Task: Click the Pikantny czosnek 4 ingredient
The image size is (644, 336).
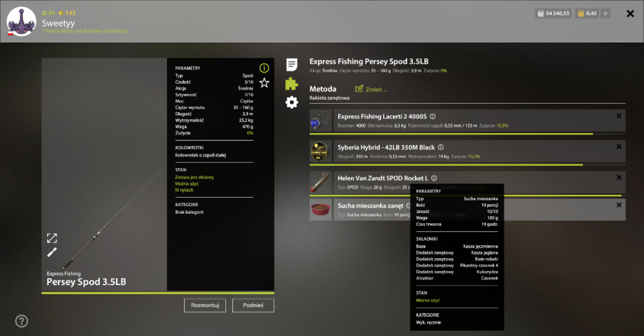Action: pyautogui.click(x=479, y=265)
